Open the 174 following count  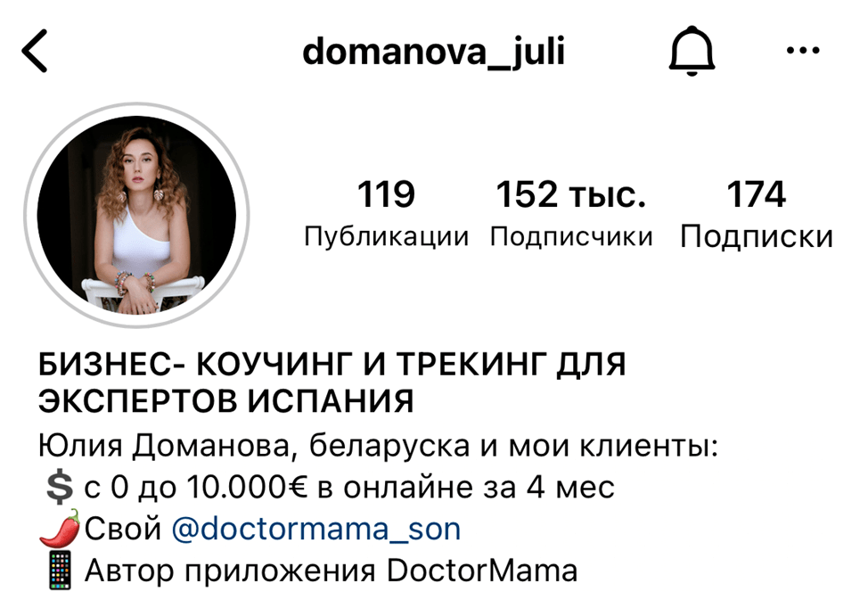click(x=756, y=194)
